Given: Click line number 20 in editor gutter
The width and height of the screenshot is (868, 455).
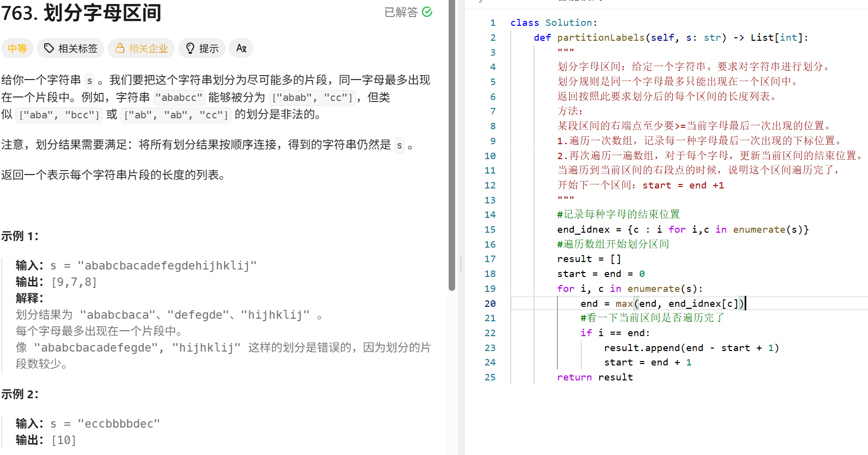Looking at the screenshot, I should point(490,303).
